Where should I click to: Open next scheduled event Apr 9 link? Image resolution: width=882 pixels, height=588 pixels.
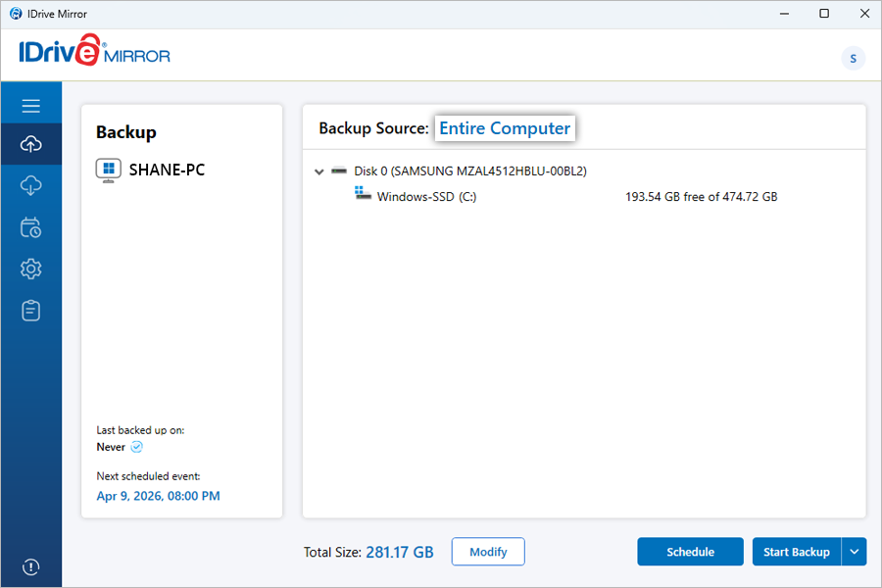[x=158, y=496]
